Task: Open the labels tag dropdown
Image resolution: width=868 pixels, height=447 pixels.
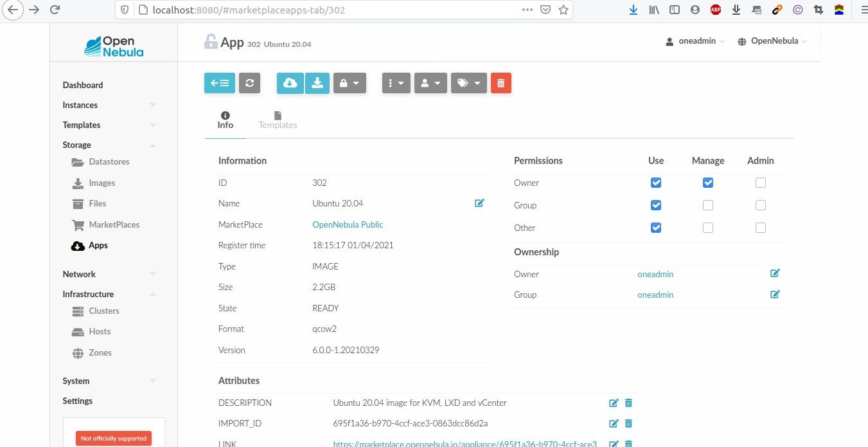Action: click(469, 83)
